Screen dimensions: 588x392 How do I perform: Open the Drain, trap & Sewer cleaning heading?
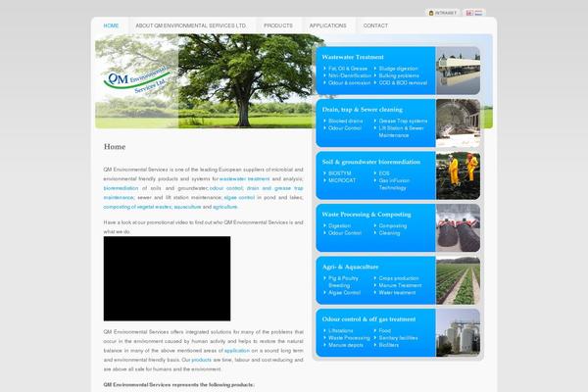[363, 110]
